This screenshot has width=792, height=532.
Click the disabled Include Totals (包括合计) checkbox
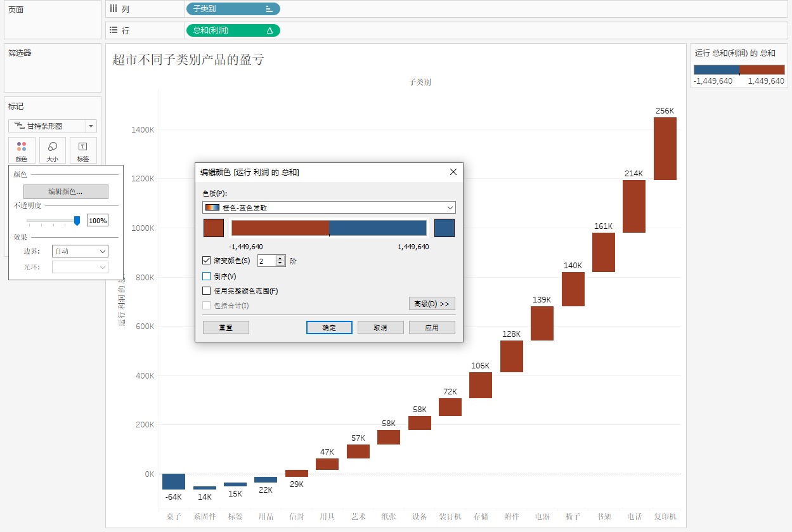click(206, 306)
